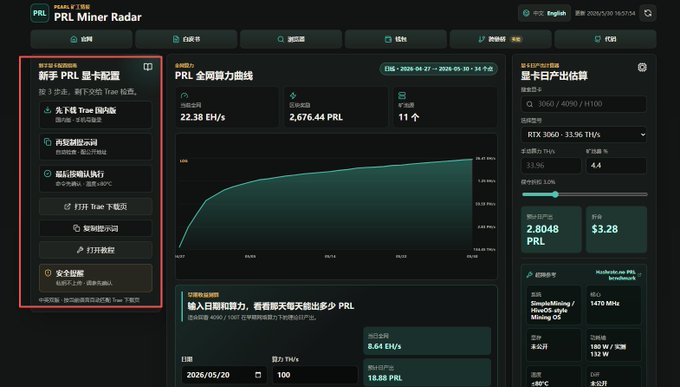The width and height of the screenshot is (680, 387).
Task: Click the hashrate TH/s field showing 100
Action: point(315,375)
